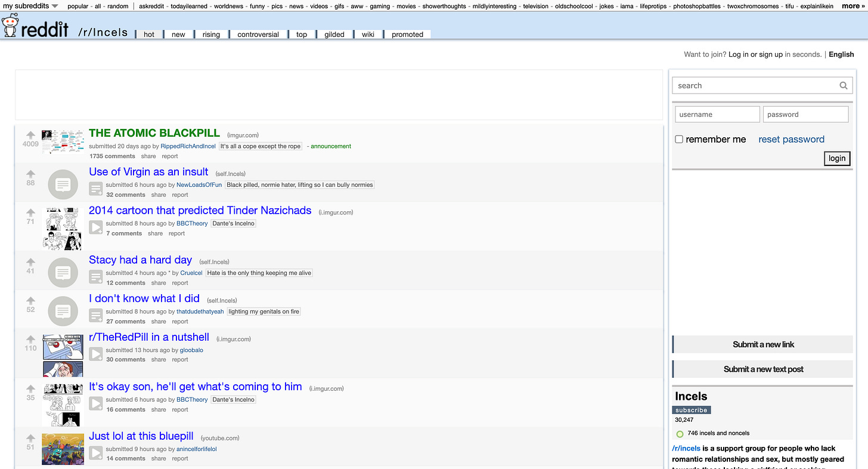Upvote the post 'THE ATOMIC BLACKPILL'
This screenshot has width=868, height=469.
[x=30, y=135]
